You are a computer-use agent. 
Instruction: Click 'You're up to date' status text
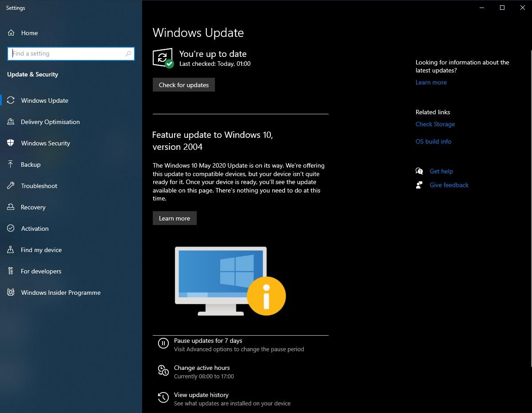(213, 54)
